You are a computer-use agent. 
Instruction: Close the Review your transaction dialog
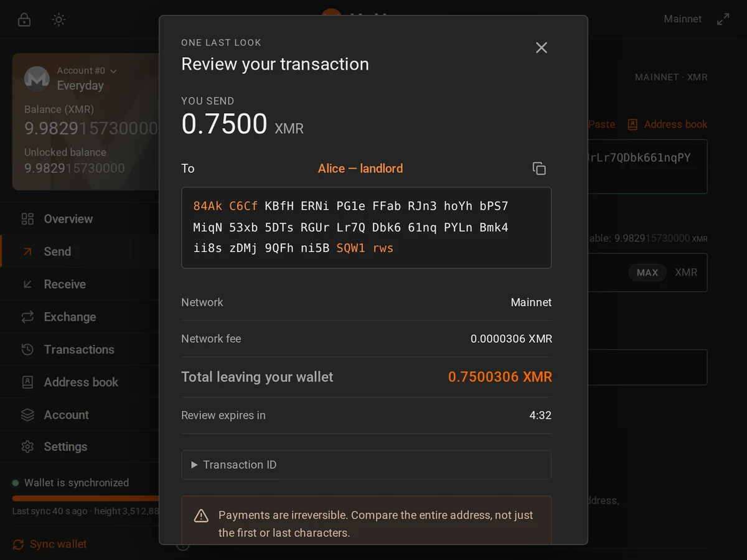tap(542, 48)
